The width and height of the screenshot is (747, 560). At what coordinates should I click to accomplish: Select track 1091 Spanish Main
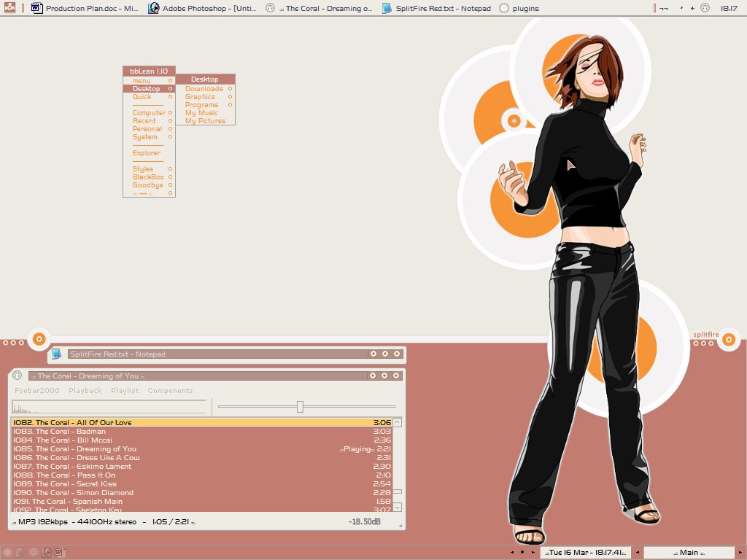tap(202, 501)
